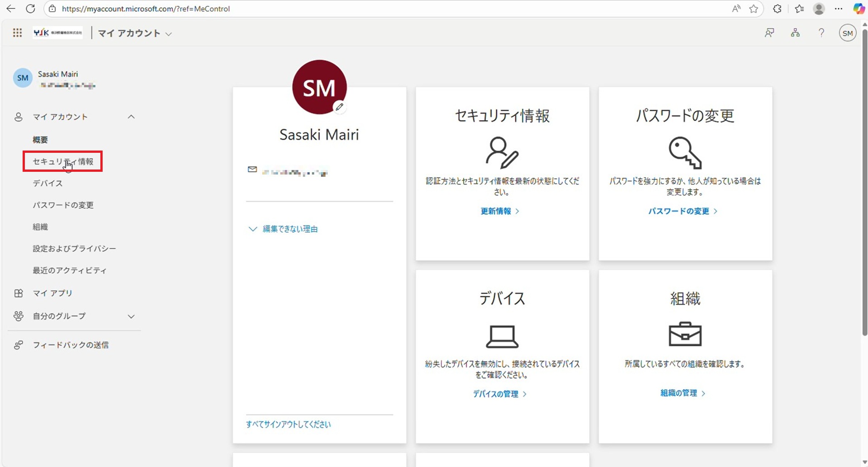
Task: Click the browser refresh icon
Action: pyautogui.click(x=30, y=9)
